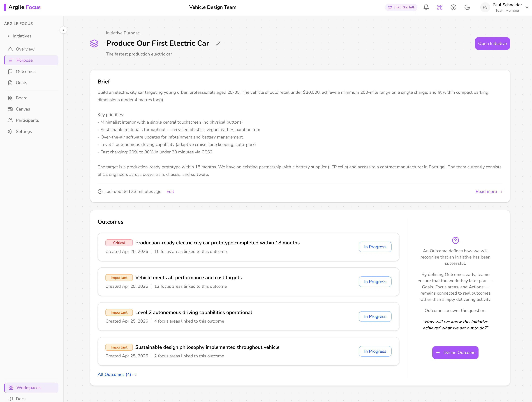Click the command palette icon
532x402 pixels.
(440, 7)
